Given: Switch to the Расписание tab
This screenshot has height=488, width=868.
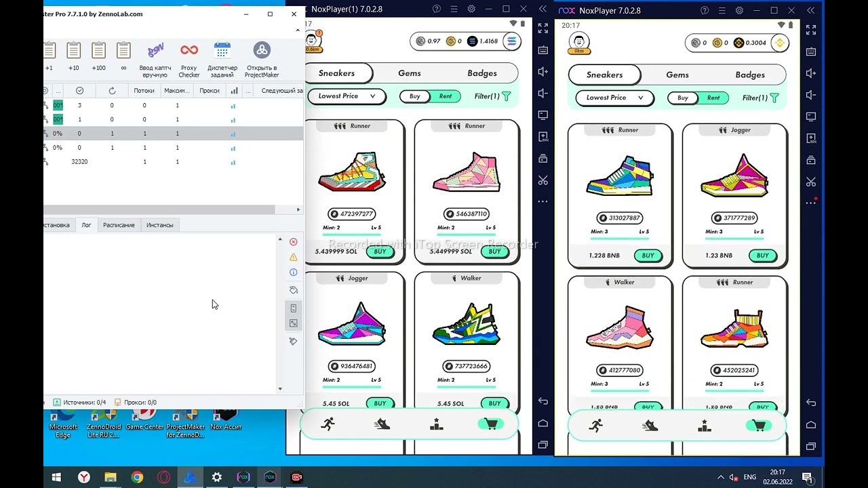Looking at the screenshot, I should (119, 225).
